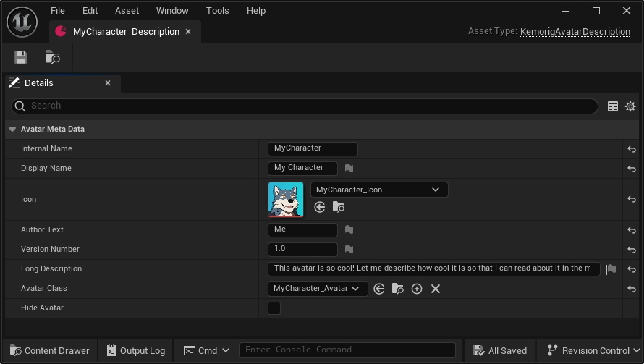This screenshot has height=364, width=644.
Task: Open the Tools menu
Action: pos(217,11)
